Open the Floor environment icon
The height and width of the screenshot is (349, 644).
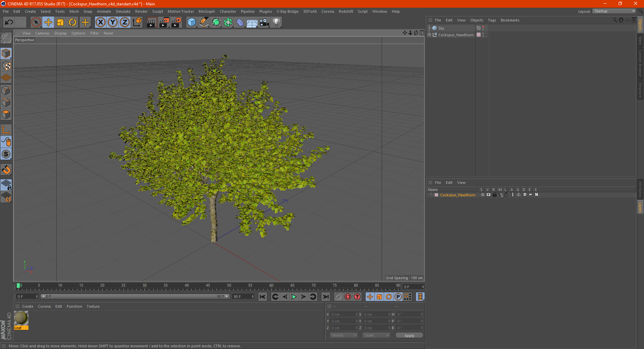252,22
